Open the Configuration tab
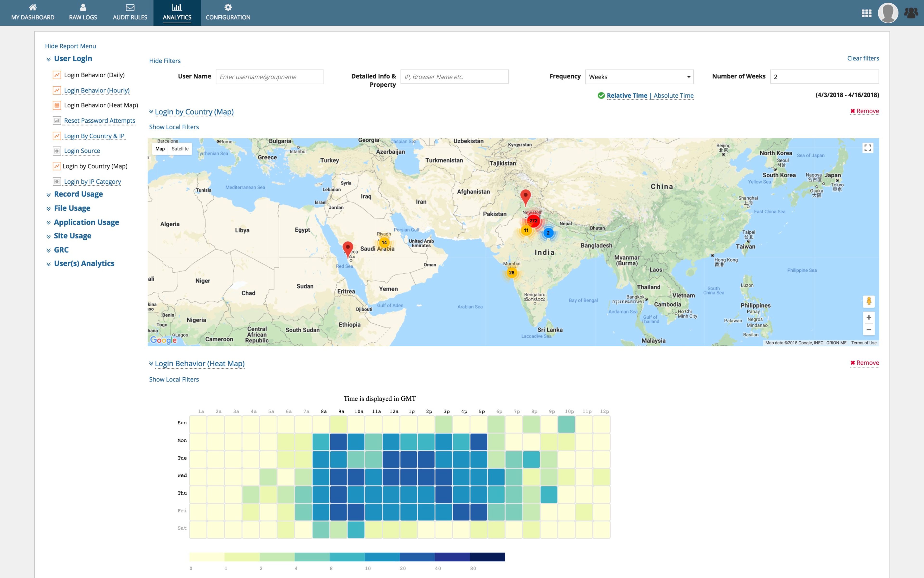The width and height of the screenshot is (924, 578). coord(228,13)
